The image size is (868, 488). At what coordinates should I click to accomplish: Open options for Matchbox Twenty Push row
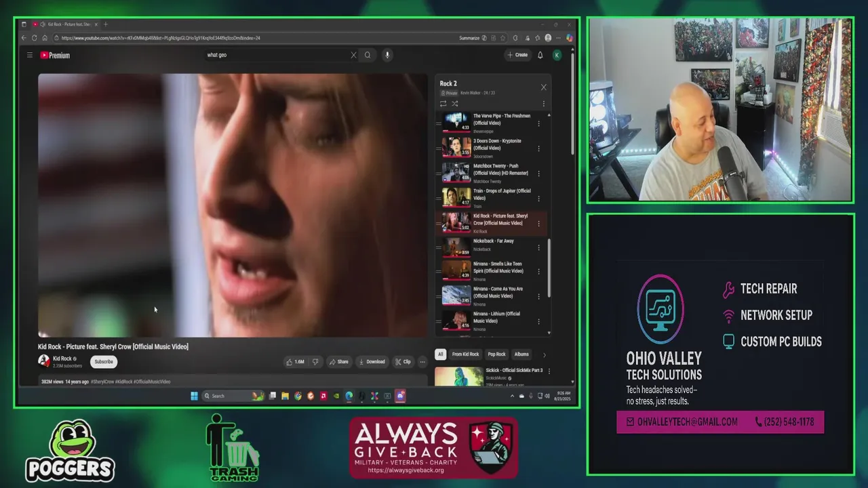[x=539, y=174]
